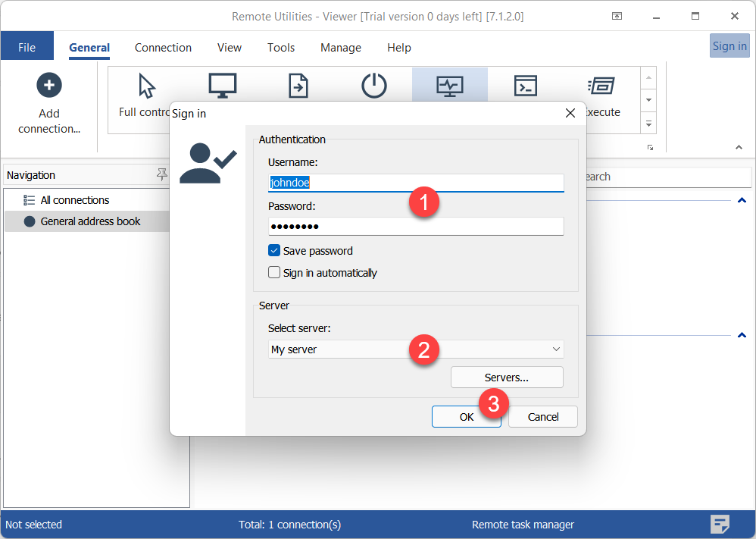Image resolution: width=756 pixels, height=539 pixels.
Task: Click the Username input field
Action: [x=416, y=183]
